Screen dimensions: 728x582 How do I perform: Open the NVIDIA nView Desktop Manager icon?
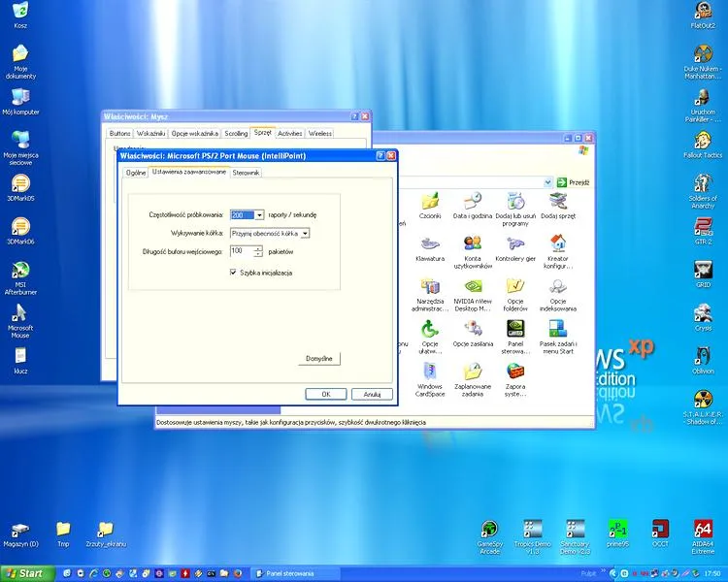pyautogui.click(x=472, y=295)
